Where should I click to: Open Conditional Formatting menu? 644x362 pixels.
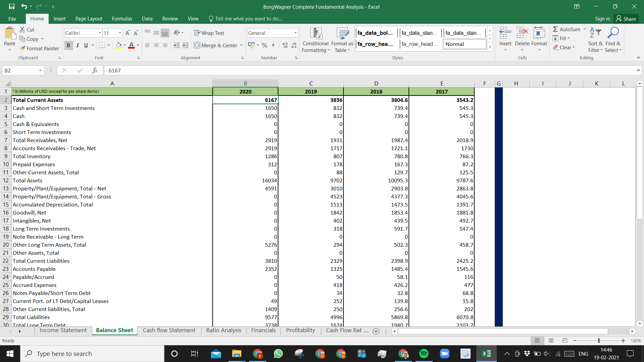(x=315, y=40)
